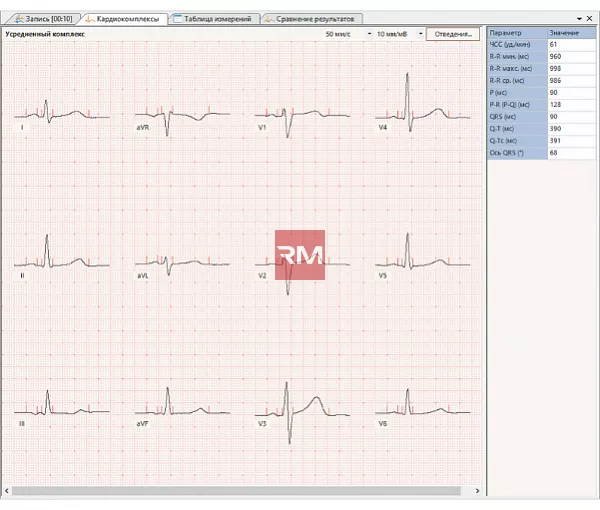This screenshot has width=600, height=510.
Task: Select the P-R (P-Q) (мс) row
Action: coord(541,105)
